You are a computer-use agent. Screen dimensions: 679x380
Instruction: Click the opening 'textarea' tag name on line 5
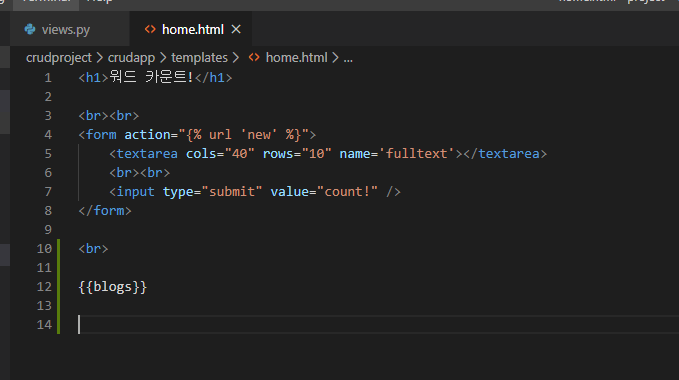point(147,154)
